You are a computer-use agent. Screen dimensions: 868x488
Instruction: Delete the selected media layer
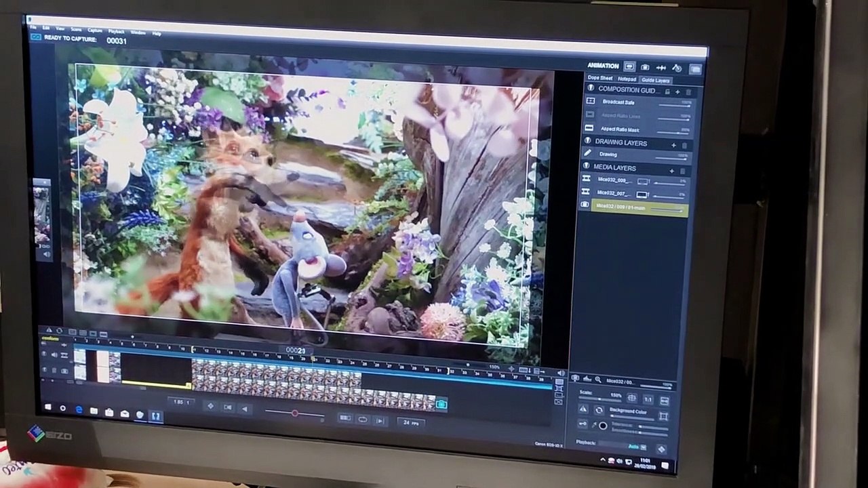682,171
